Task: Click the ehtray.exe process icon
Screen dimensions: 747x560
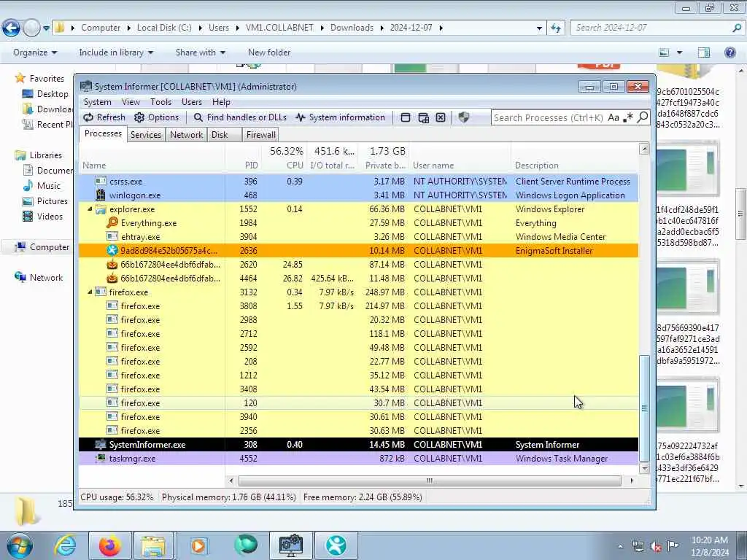Action: (x=112, y=236)
